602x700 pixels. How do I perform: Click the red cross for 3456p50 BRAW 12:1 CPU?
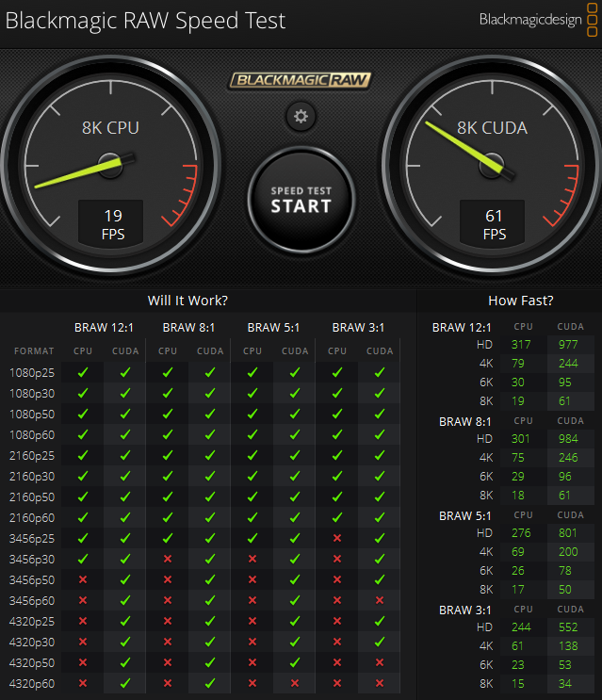83,579
